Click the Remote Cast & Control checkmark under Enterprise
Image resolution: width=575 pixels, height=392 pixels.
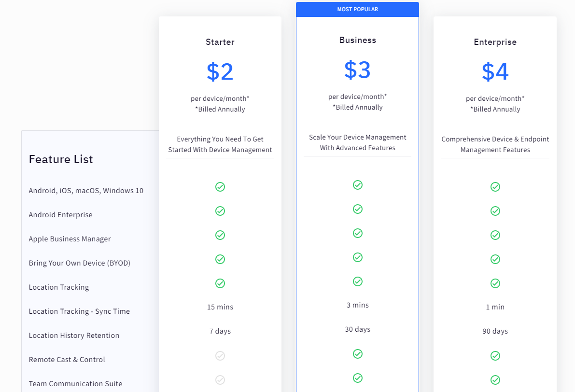[495, 356]
